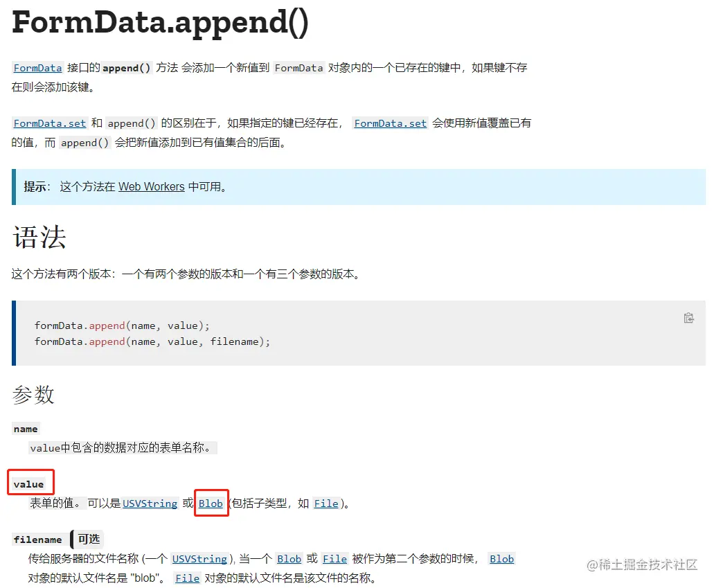Open the red-boxed Blob link
Image resolution: width=714 pixels, height=588 pixels.
pos(211,504)
